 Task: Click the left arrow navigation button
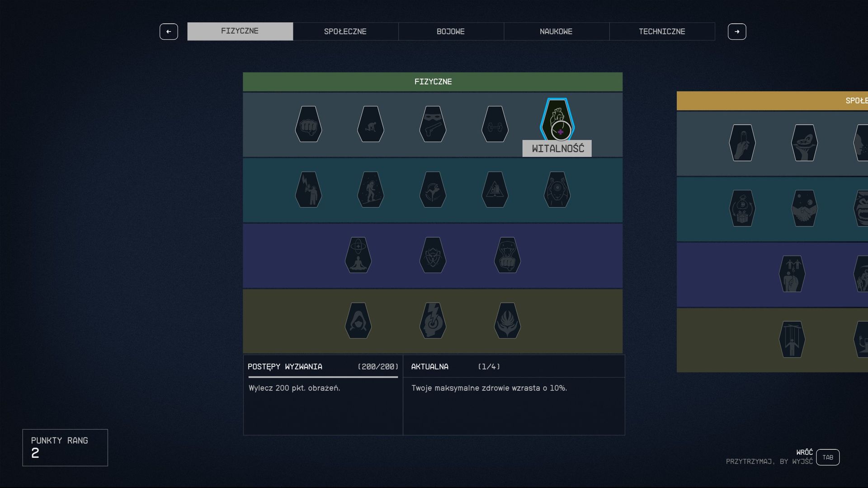tap(169, 32)
